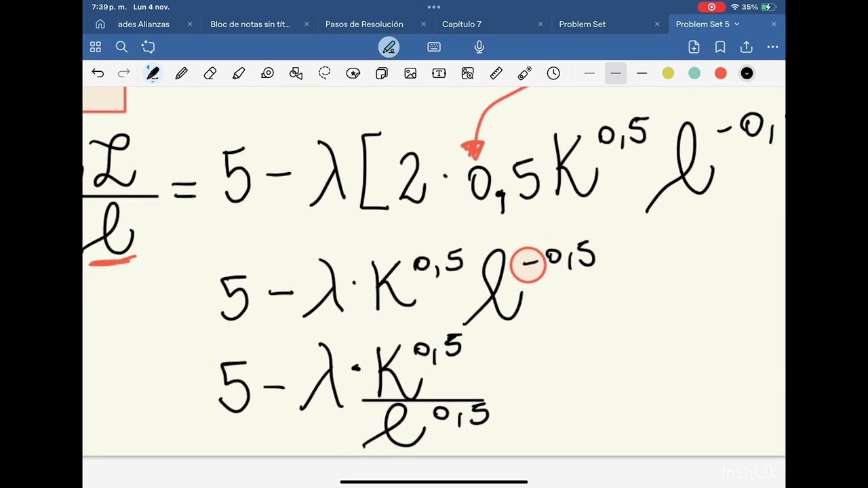This screenshot has width=868, height=488.
Task: Open the page thumbnails grid view
Action: coord(96,47)
